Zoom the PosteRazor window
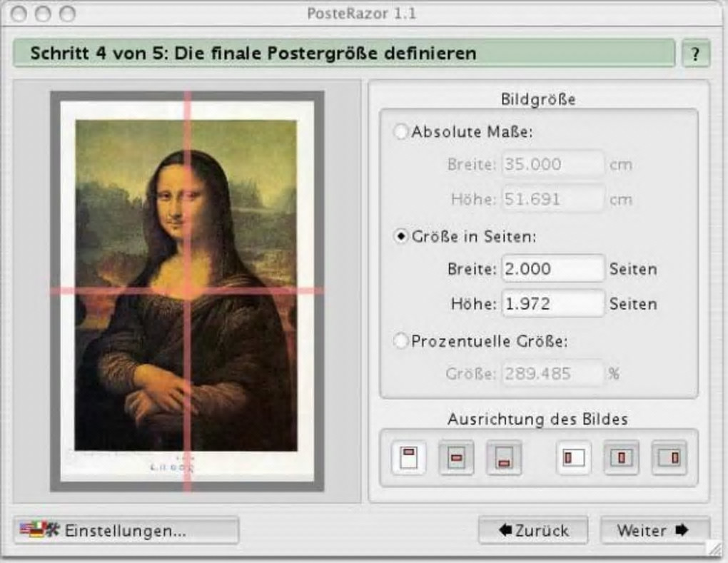Viewport: 728px width, 563px height. click(x=67, y=14)
